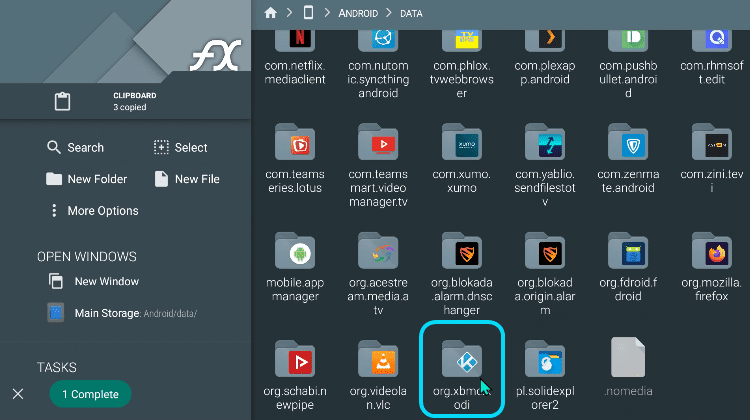
Task: Open More Options menu
Action: (x=94, y=210)
